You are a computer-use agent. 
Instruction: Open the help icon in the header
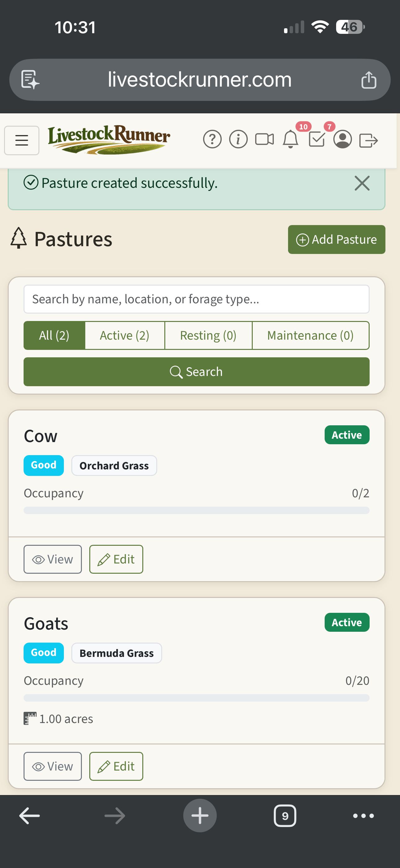(212, 139)
